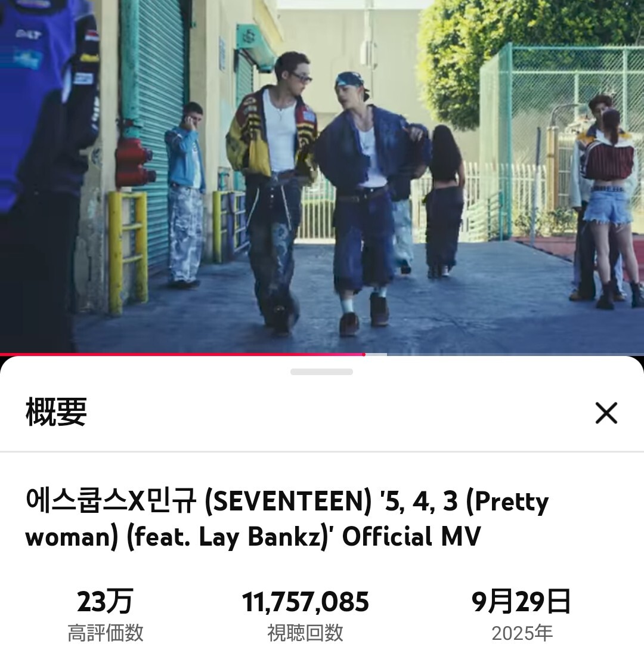Tap the 9月29日 upload date
The image size is (644, 650).
point(521,602)
